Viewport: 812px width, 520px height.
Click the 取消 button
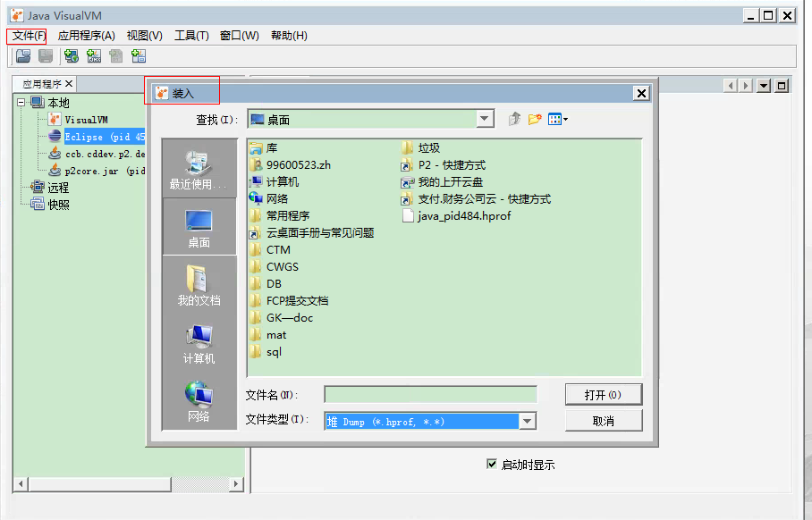[604, 421]
